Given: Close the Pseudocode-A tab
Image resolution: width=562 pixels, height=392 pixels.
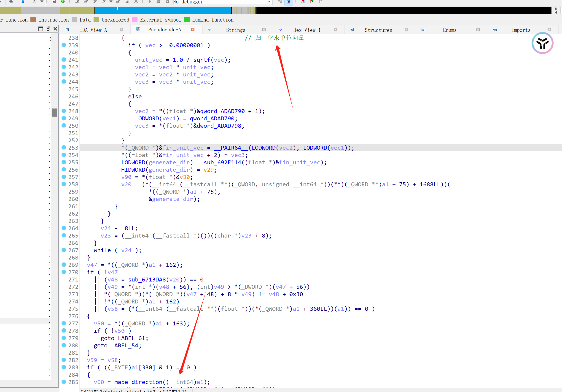Looking at the screenshot, I should tap(193, 29).
